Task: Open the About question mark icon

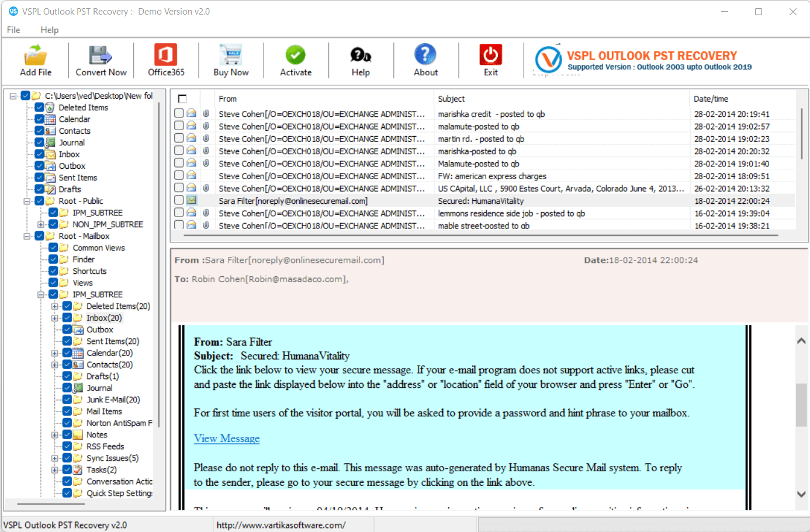Action: (425, 55)
